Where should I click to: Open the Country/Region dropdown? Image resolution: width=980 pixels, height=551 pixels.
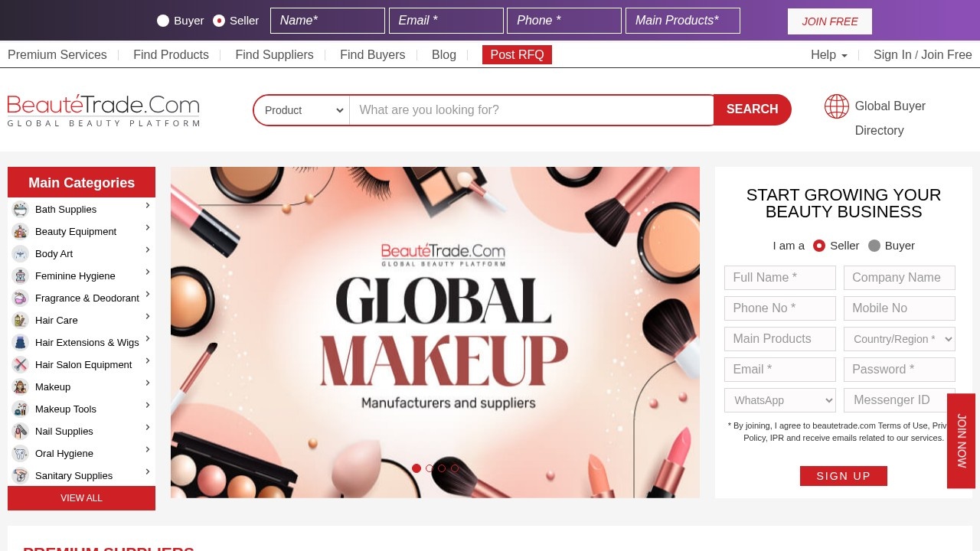(x=900, y=339)
